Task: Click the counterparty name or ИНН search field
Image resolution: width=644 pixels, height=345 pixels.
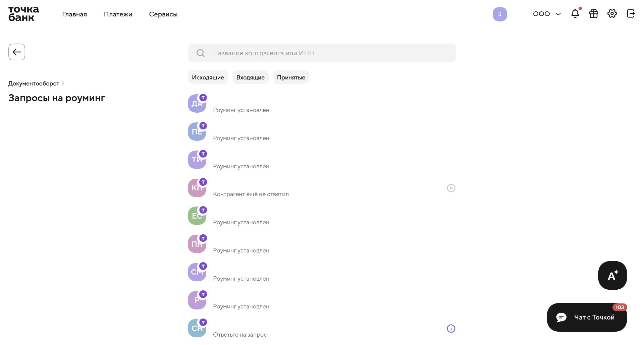Action: 322,53
